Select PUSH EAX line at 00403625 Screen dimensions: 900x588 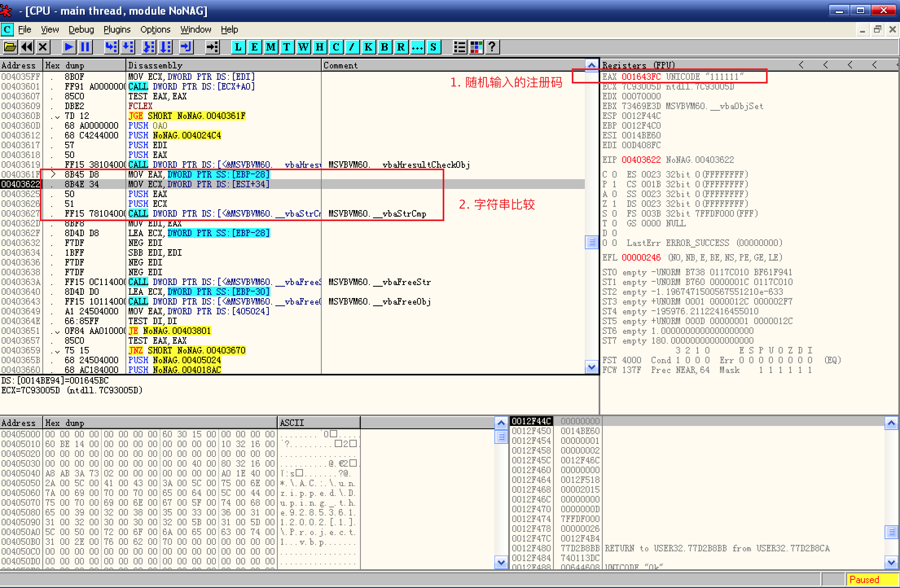tap(147, 194)
